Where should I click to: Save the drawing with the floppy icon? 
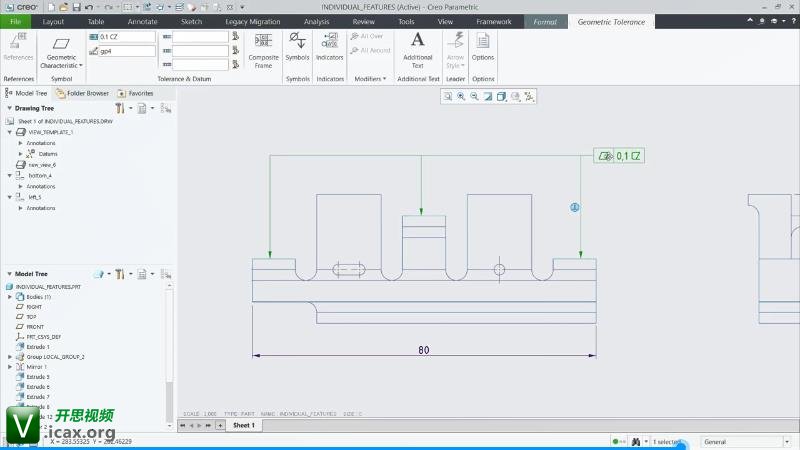point(76,7)
